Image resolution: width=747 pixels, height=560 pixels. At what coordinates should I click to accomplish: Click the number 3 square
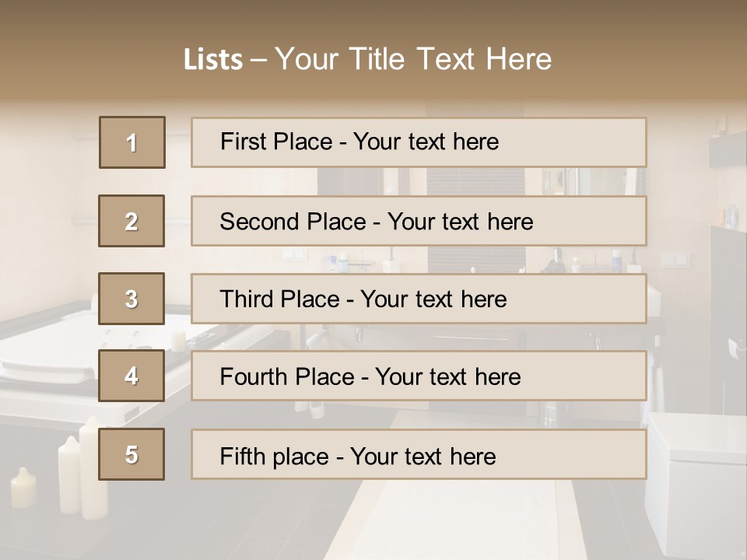click(132, 299)
